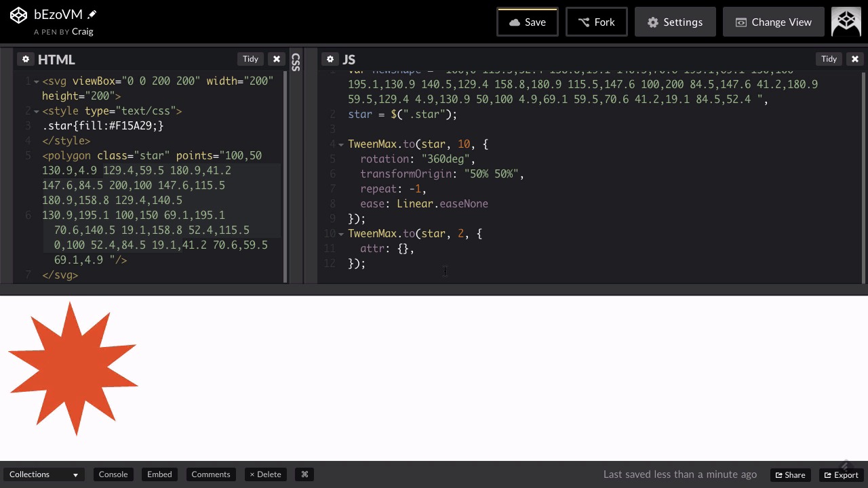Viewport: 868px width, 488px height.
Task: Click the 'Last saved' status text
Action: pyautogui.click(x=680, y=474)
